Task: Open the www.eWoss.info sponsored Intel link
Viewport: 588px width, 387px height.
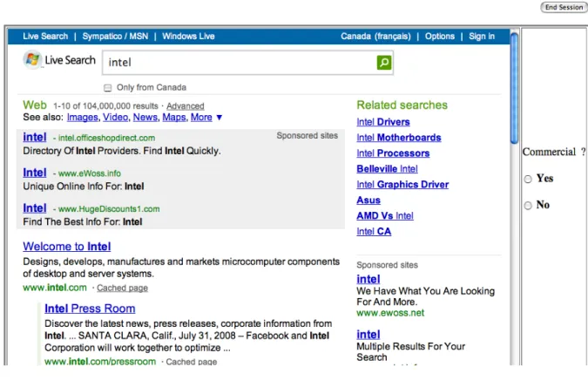Action: click(35, 173)
